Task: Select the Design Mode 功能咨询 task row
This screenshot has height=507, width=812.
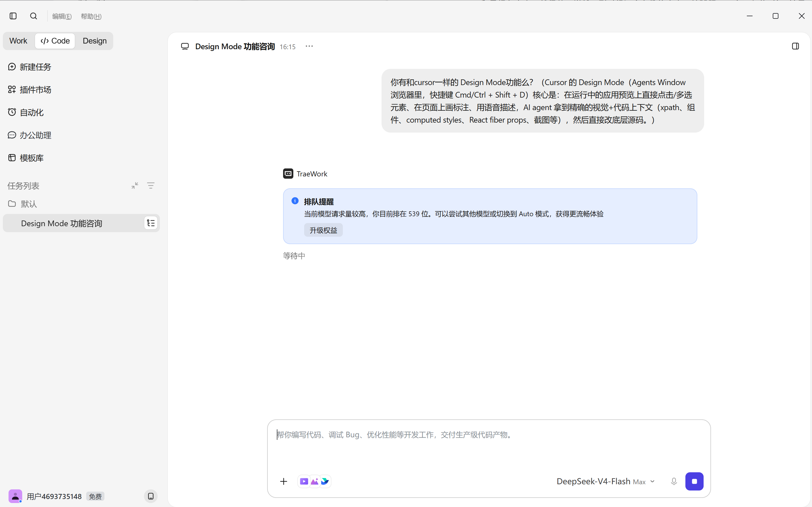Action: click(x=81, y=223)
